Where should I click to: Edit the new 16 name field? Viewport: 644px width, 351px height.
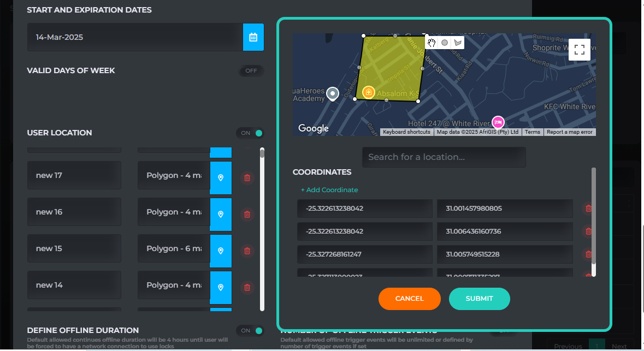click(x=74, y=212)
